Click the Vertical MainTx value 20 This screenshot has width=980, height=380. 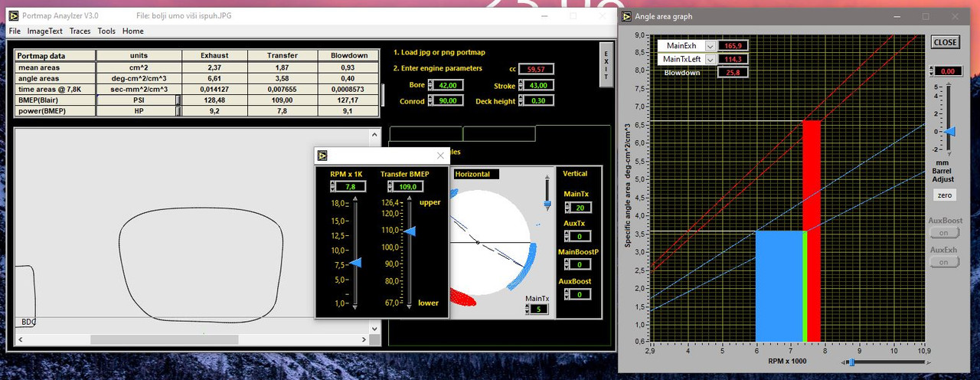point(581,208)
